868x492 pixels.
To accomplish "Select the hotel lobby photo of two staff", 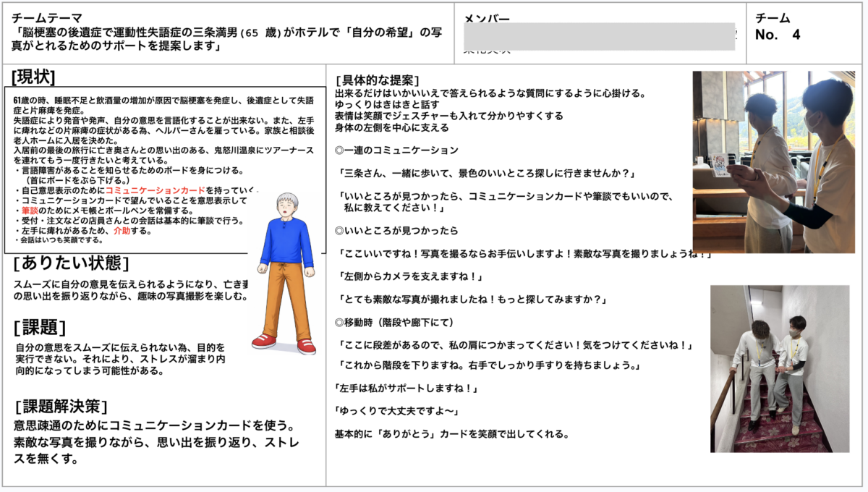I will pos(773,161).
